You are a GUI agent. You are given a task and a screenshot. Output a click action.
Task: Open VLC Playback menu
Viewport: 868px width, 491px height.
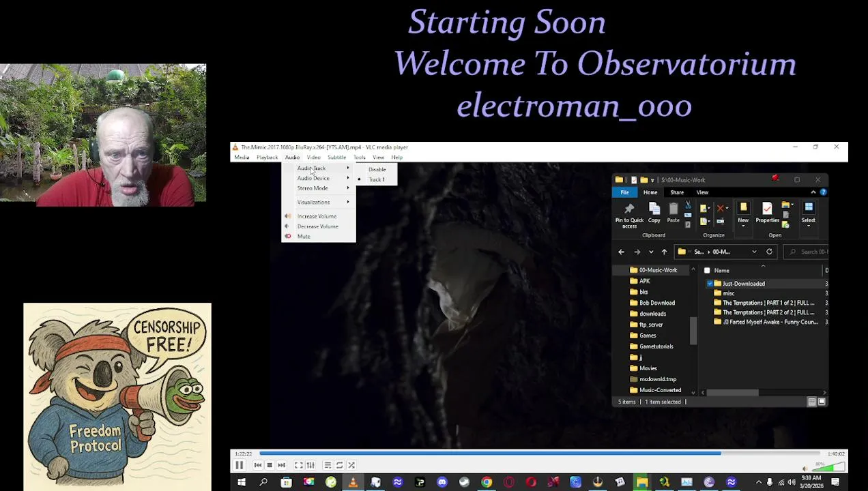267,158
